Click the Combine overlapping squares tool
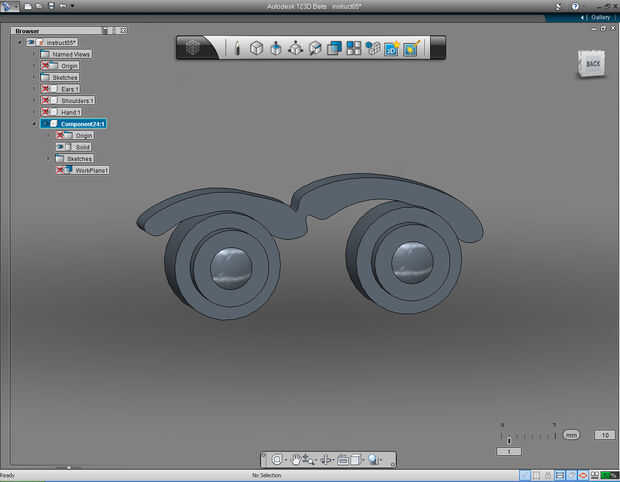Viewport: 620px width, 482px height. pos(335,47)
